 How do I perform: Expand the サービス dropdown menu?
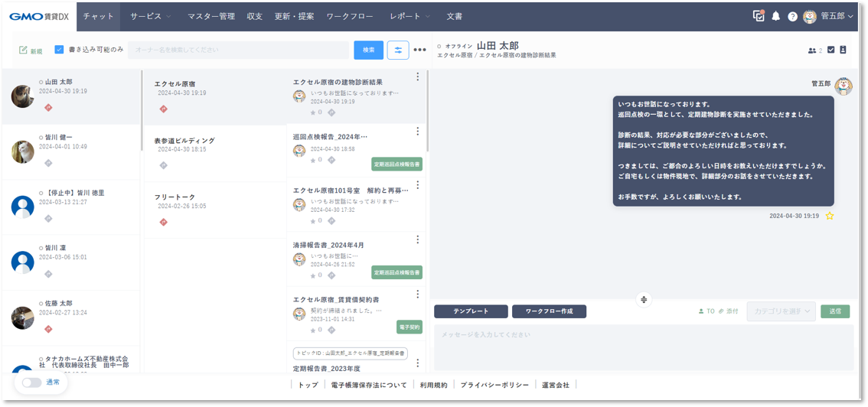click(151, 17)
